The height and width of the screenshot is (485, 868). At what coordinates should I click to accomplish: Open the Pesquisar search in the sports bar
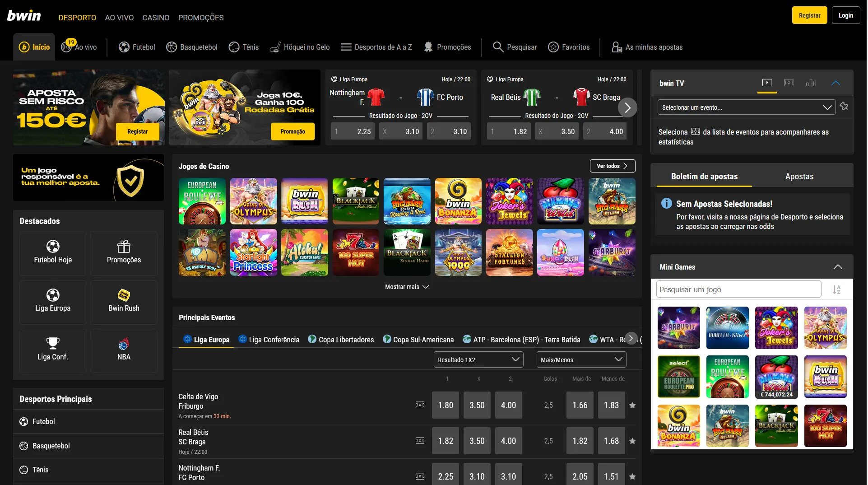point(515,47)
